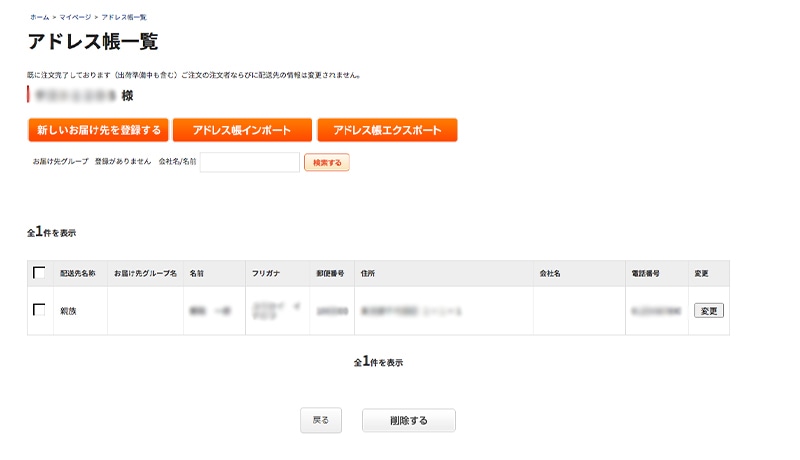This screenshot has height=460, width=800.
Task: Click the アドレス帳エクスポート button
Action: coord(387,131)
